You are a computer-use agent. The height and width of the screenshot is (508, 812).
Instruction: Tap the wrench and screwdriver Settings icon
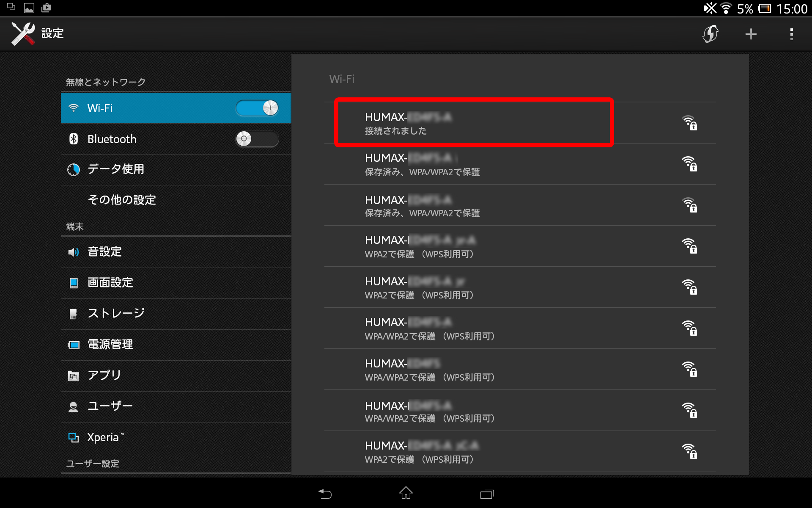[23, 33]
